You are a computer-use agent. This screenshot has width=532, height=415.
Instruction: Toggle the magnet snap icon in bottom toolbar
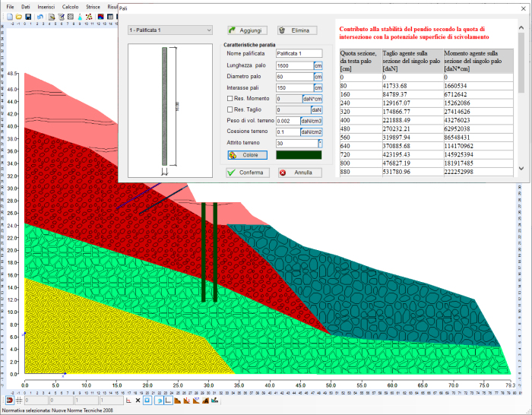pyautogui.click(x=8, y=400)
